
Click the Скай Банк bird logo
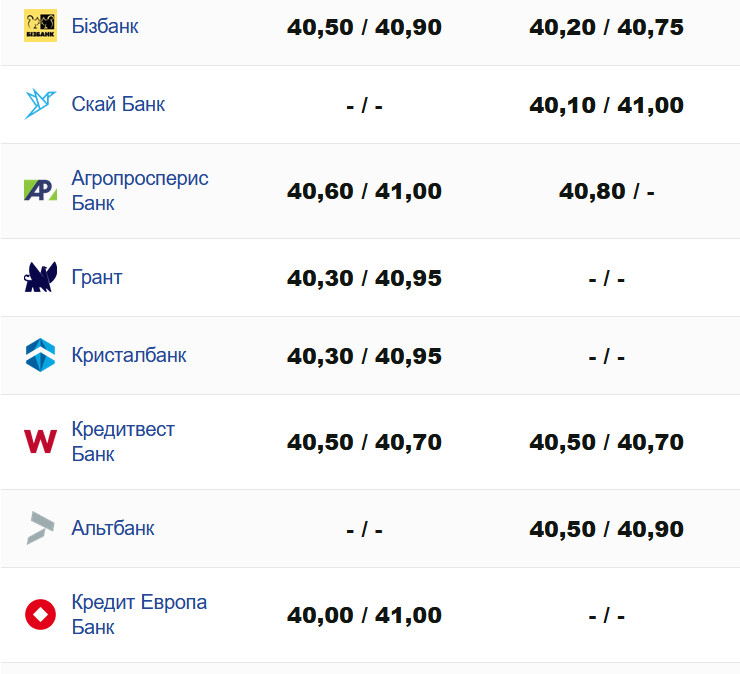click(x=41, y=104)
